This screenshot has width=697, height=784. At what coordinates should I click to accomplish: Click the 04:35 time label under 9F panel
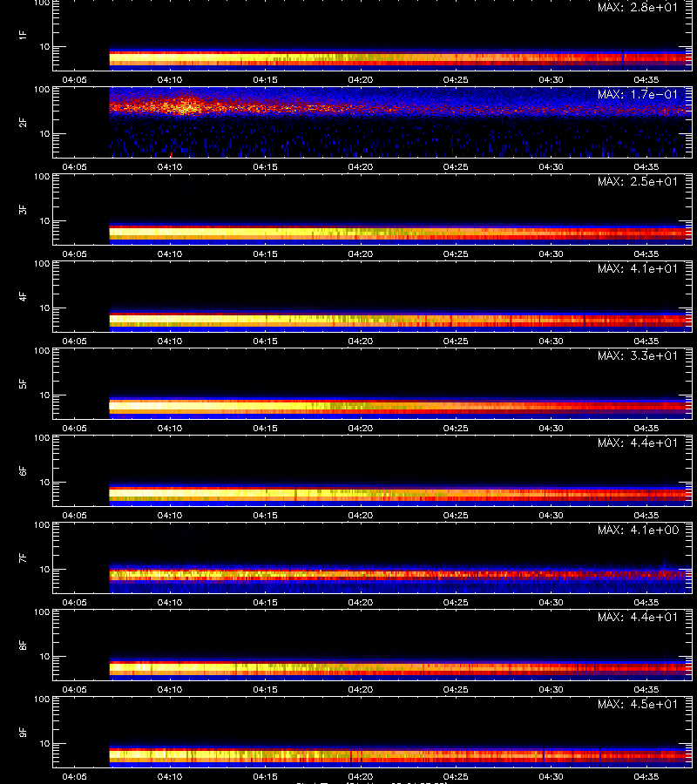[646, 776]
